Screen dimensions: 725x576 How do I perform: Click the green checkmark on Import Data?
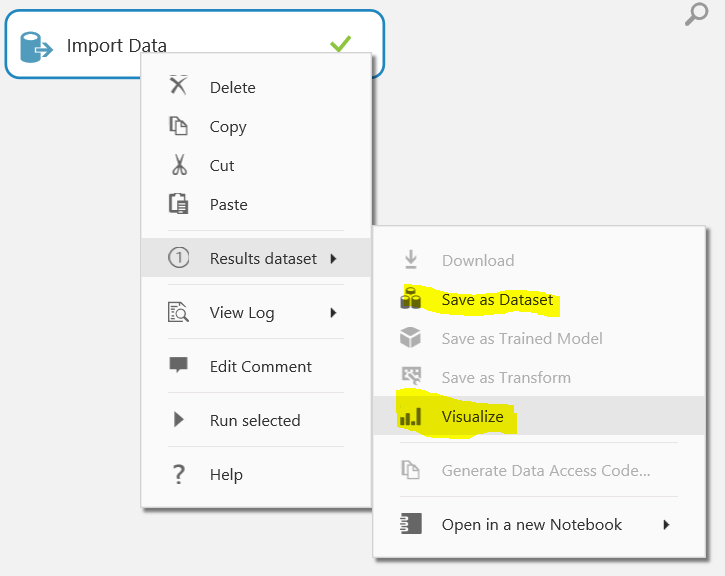[x=341, y=44]
